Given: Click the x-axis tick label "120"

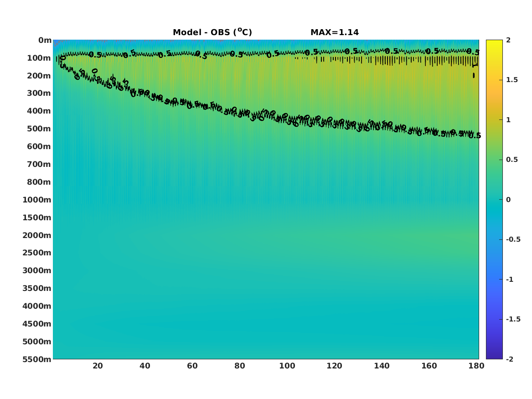Looking at the screenshot, I should (x=335, y=366).
